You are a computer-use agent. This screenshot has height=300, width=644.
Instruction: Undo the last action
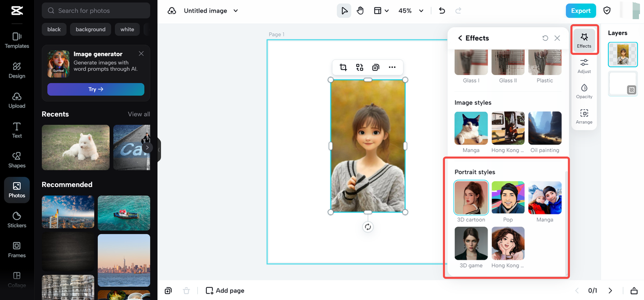pyautogui.click(x=442, y=11)
